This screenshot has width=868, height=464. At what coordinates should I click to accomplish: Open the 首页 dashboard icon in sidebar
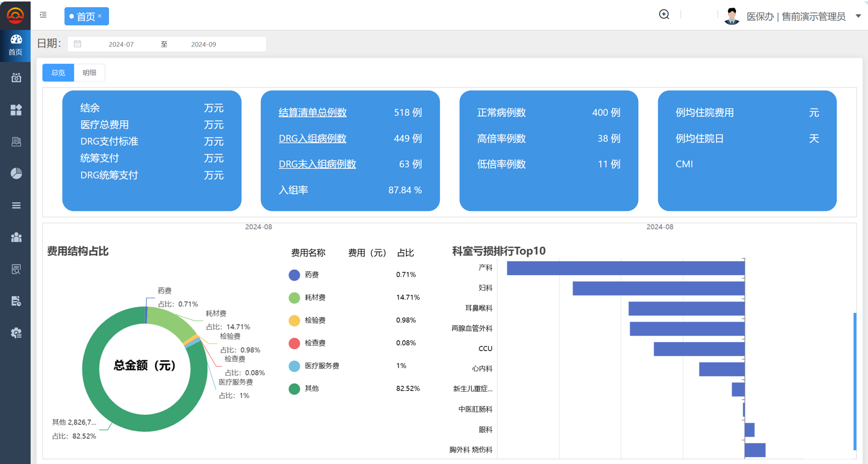point(15,45)
